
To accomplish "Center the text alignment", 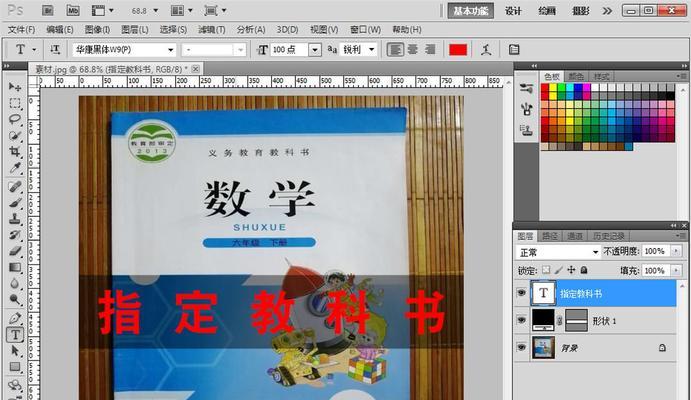I will tap(412, 50).
